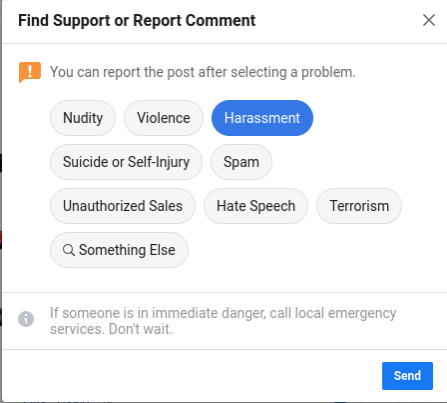447x403 pixels.
Task: Click the dialog title Find Support or Report Comment
Action: pyautogui.click(x=137, y=21)
